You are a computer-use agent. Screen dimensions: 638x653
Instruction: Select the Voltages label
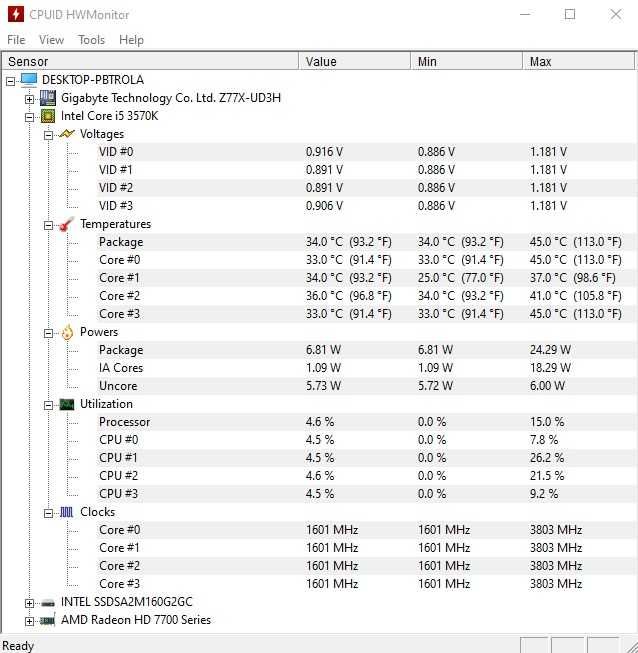coord(102,134)
